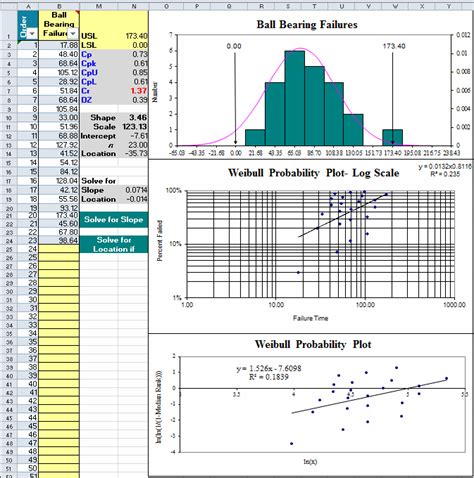474x478 pixels.
Task: Click column B header
Action: tap(59, 6)
